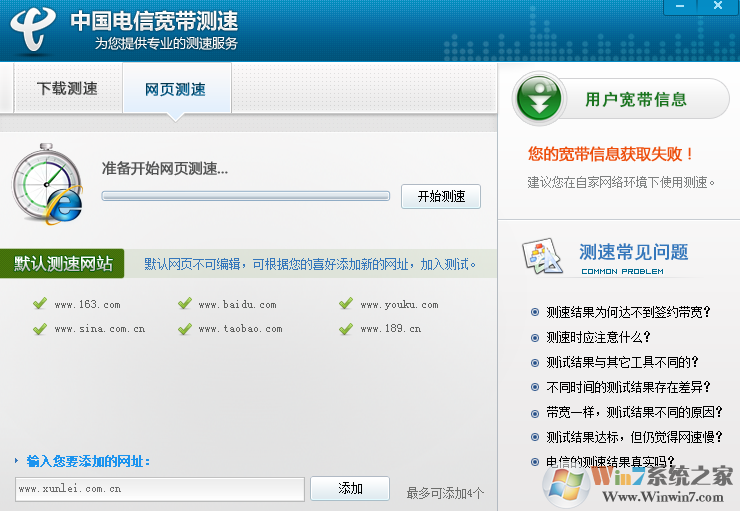Click the text www.baidu.com
The height and width of the screenshot is (511, 740).
tap(237, 305)
